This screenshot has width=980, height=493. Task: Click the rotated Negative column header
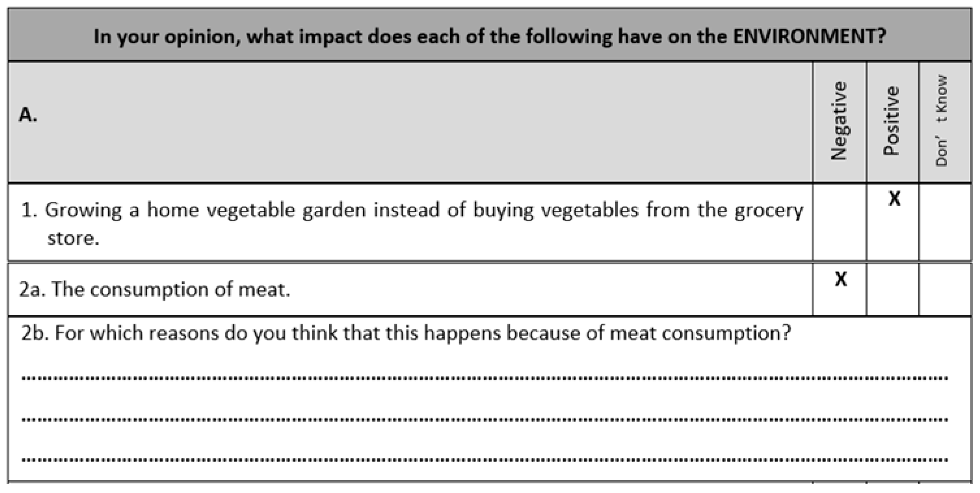click(839, 121)
